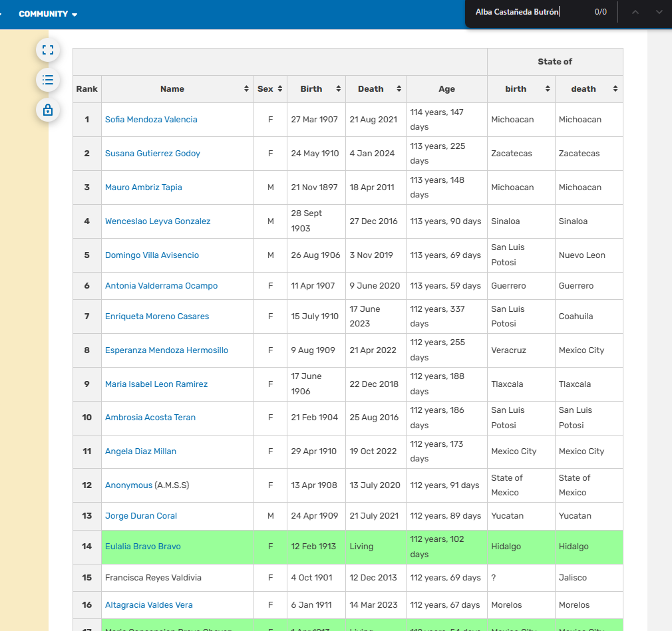
Task: Open Domingo Villa Avisencio link
Action: [152, 255]
